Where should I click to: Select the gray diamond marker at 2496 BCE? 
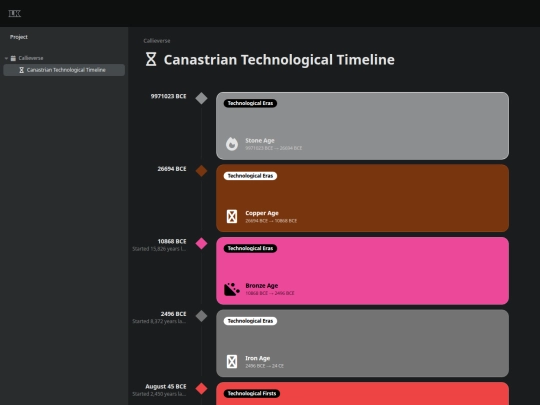point(201,316)
